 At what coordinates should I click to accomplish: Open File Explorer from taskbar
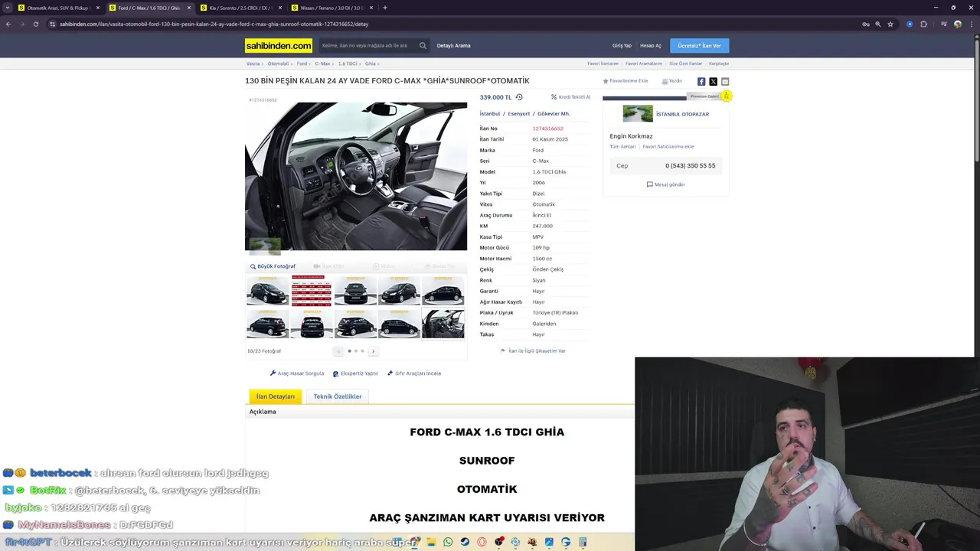click(431, 542)
